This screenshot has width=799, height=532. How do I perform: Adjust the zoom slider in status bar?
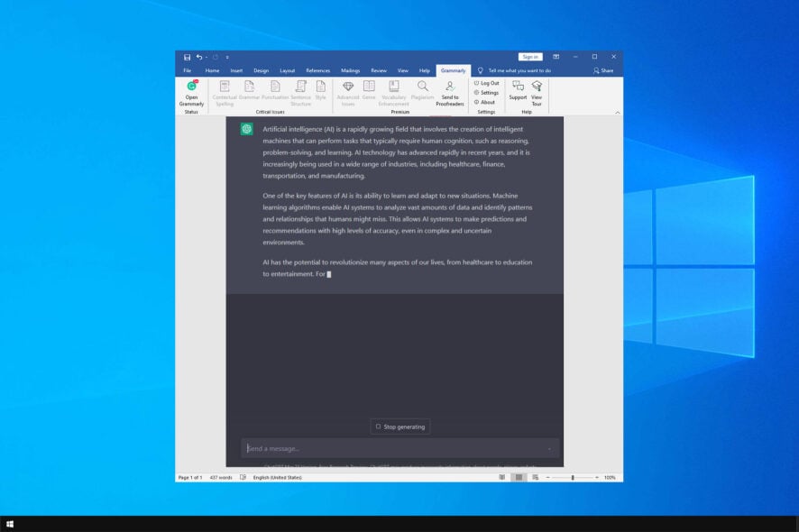574,477
